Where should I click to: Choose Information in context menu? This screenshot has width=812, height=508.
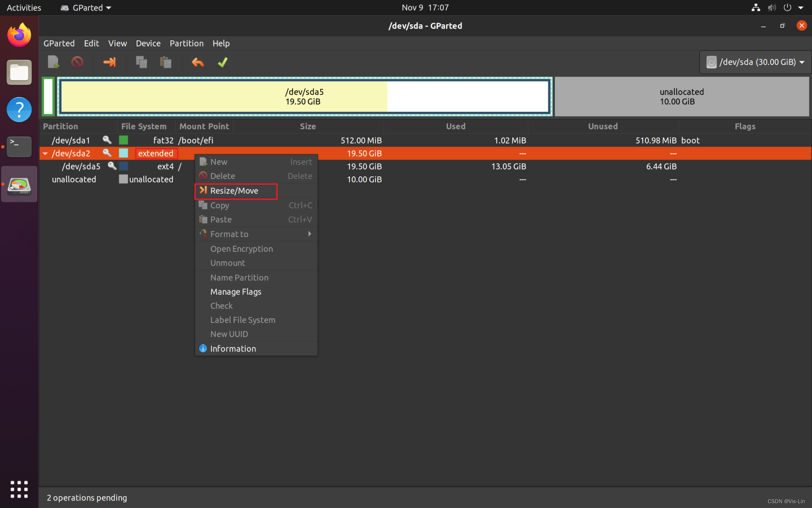tap(256, 348)
